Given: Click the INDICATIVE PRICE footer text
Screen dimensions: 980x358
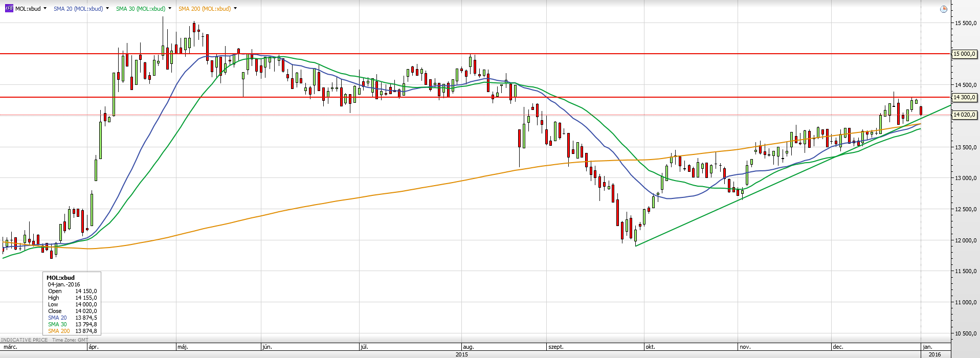Looking at the screenshot, I should [25, 340].
